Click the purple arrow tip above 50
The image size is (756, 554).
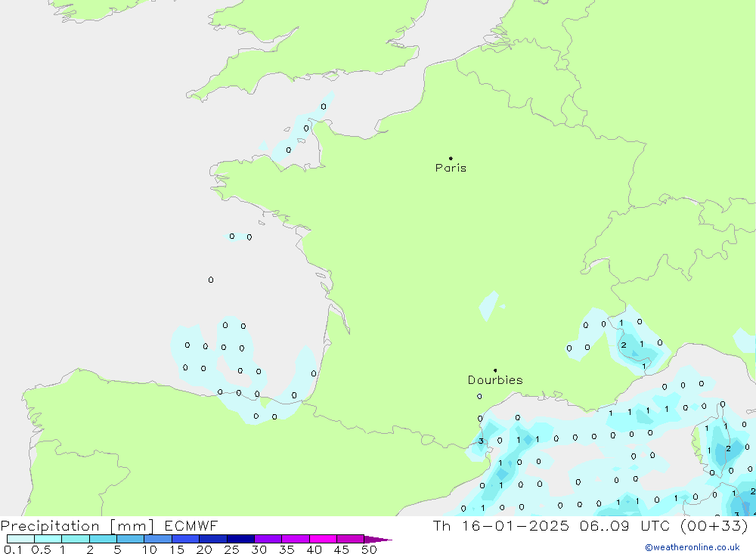tap(378, 540)
